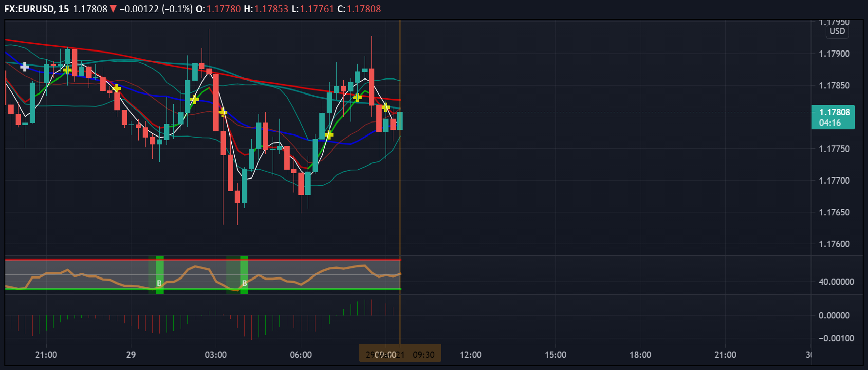Click the 0.00000 histogram scale label
This screenshot has height=370, width=868.
tap(834, 316)
